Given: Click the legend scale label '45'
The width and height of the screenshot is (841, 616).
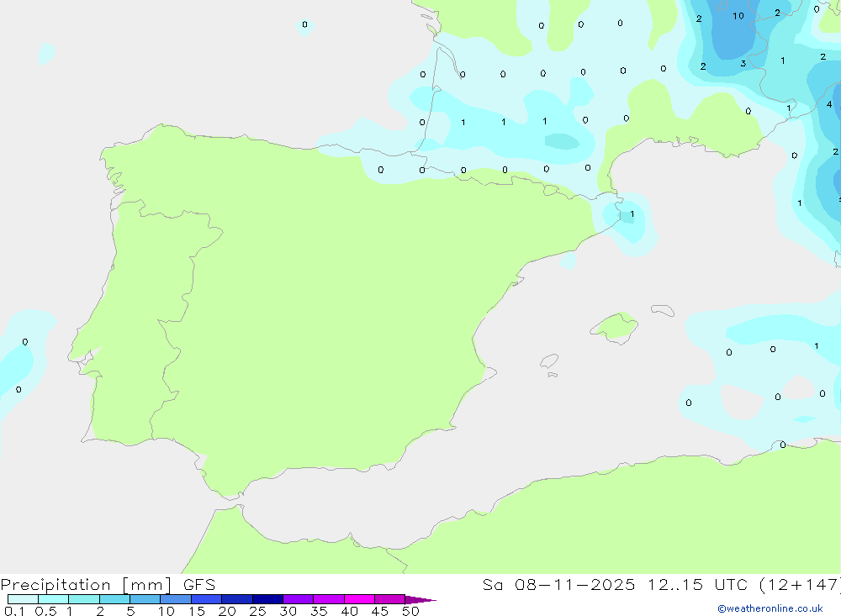Looking at the screenshot, I should [x=380, y=611].
